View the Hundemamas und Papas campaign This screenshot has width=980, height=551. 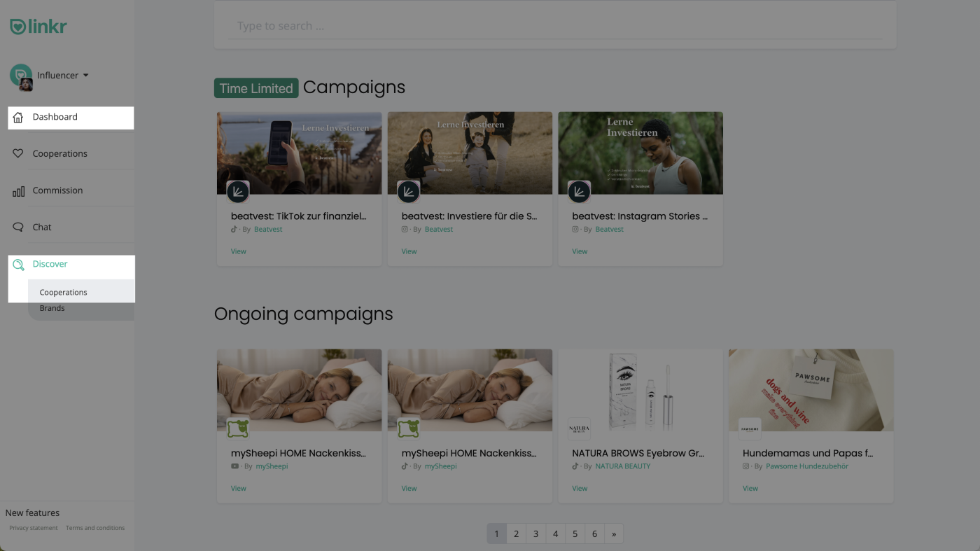pos(750,489)
